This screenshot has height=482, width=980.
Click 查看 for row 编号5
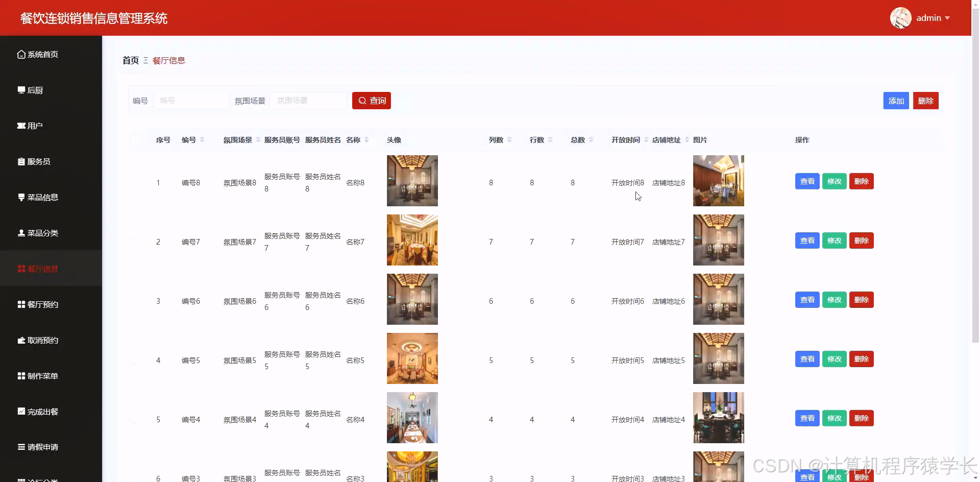pyautogui.click(x=807, y=359)
